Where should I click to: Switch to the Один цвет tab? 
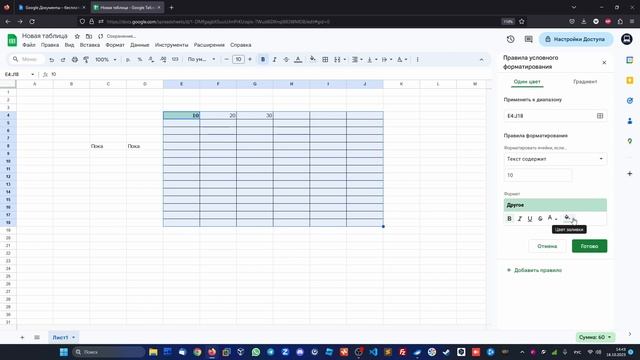pos(527,82)
